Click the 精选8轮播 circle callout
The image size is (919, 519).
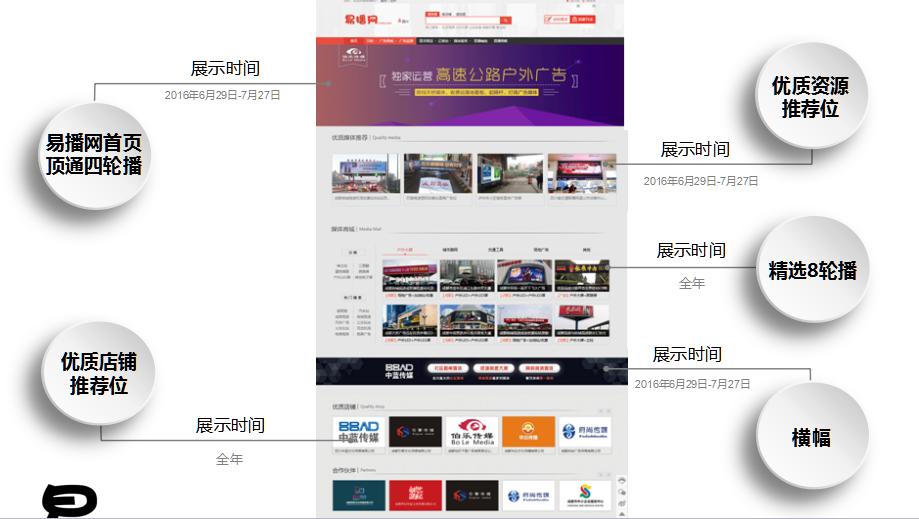pos(812,270)
